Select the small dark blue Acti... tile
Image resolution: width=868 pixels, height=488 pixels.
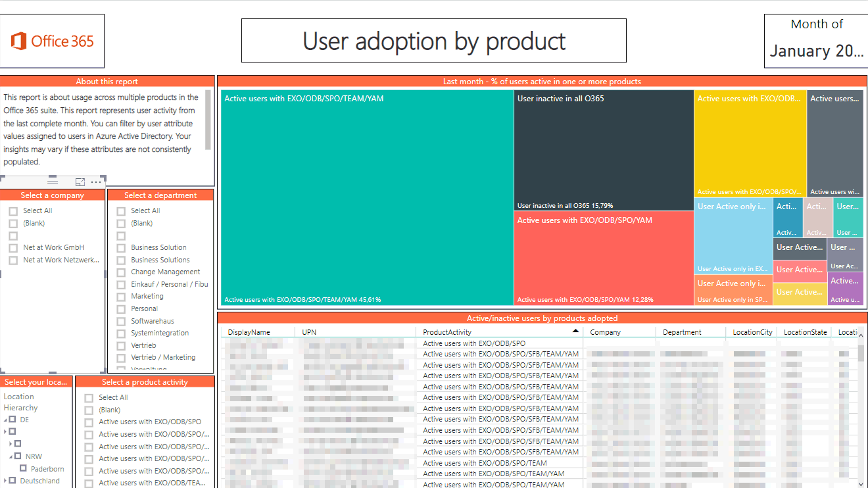pos(788,218)
